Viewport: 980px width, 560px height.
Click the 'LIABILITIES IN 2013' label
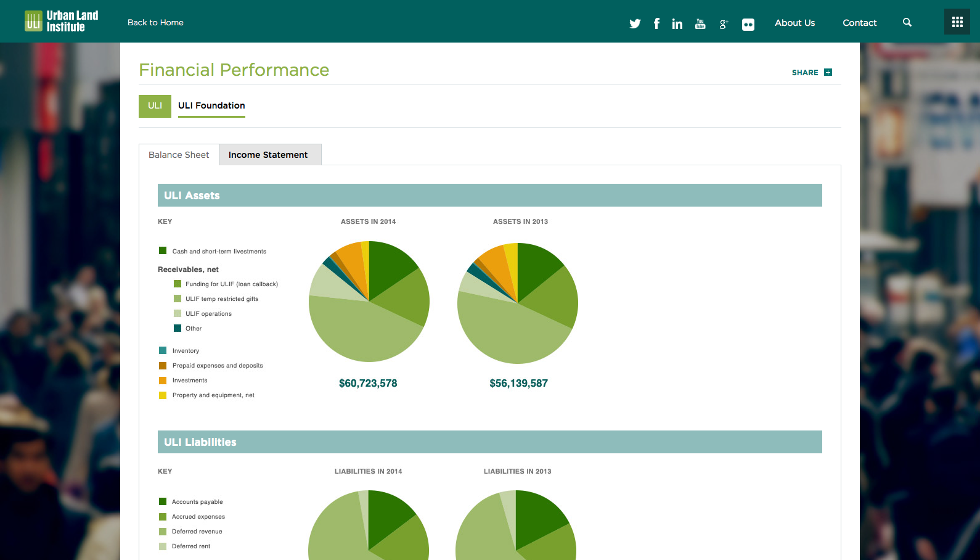pyautogui.click(x=518, y=471)
